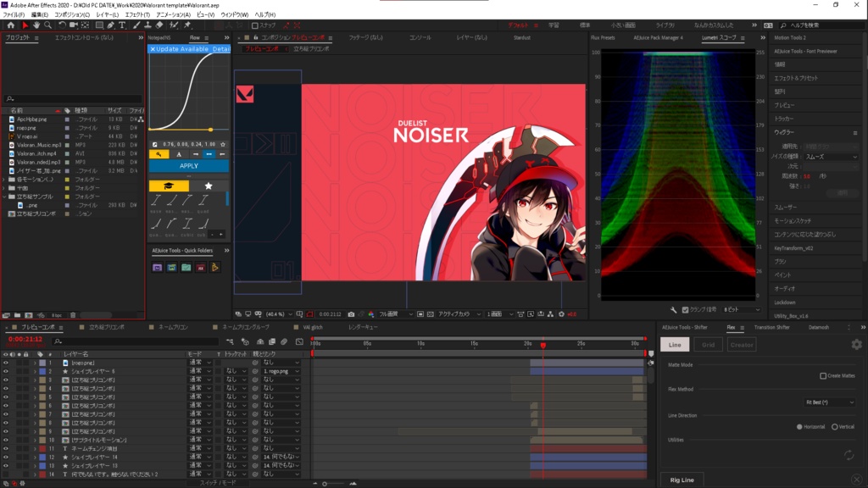
Task: Select the Brush tool
Action: (136, 25)
